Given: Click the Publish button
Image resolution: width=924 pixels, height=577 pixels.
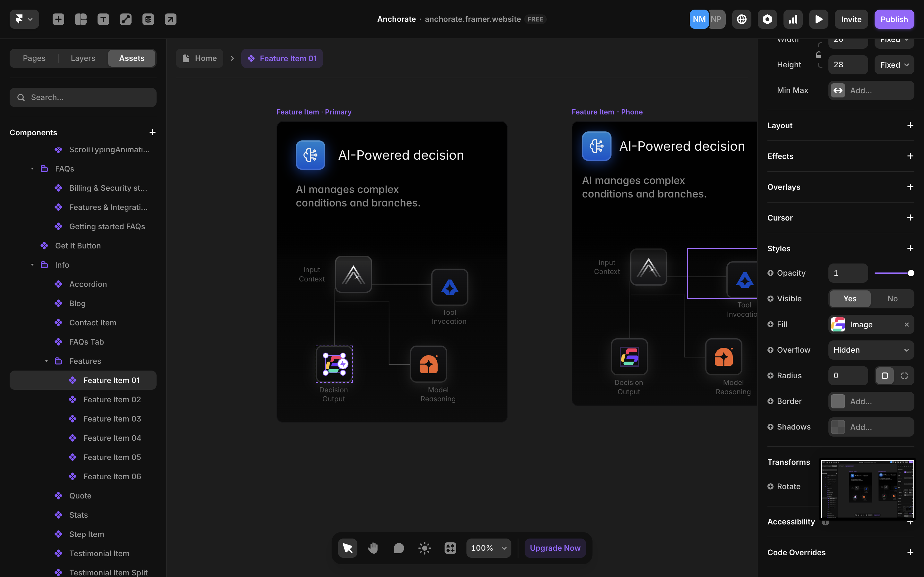Looking at the screenshot, I should [x=894, y=19].
